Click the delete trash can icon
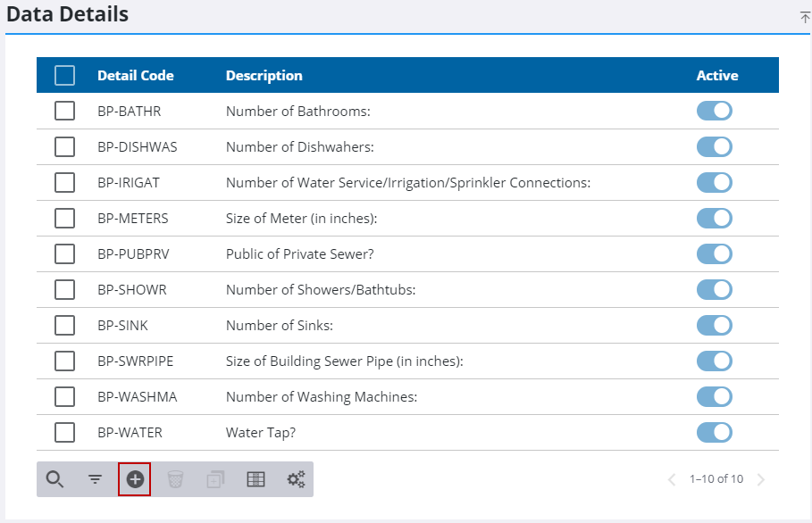The image size is (812, 523). pos(175,479)
